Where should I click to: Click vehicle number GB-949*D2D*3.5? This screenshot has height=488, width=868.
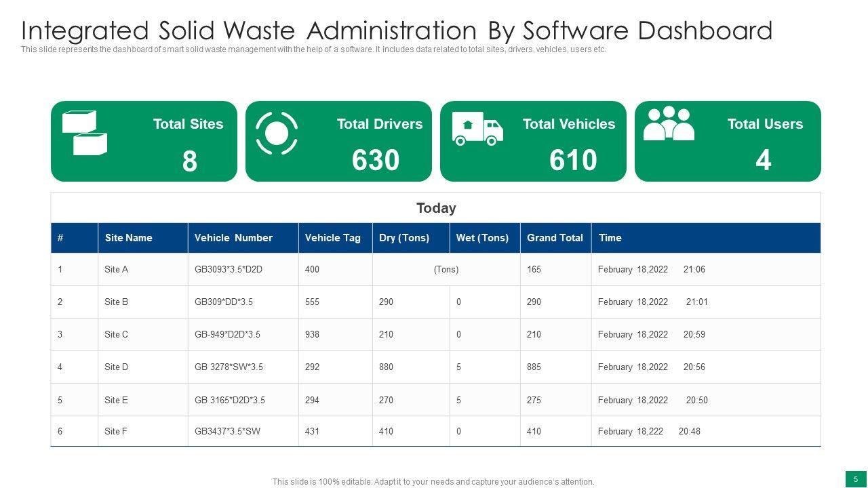pyautogui.click(x=227, y=335)
